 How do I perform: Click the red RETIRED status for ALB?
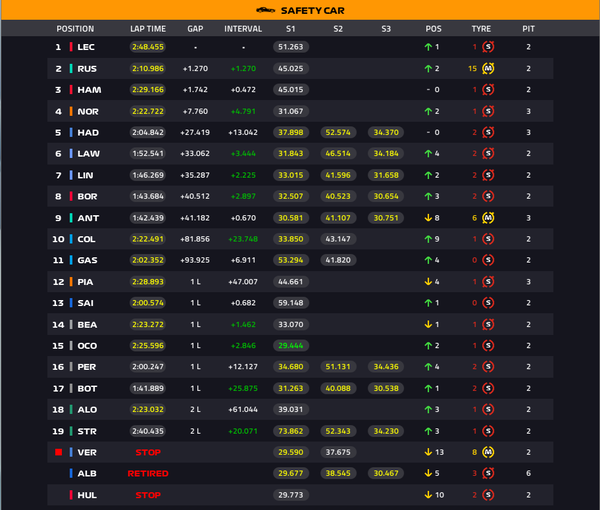[x=148, y=474]
